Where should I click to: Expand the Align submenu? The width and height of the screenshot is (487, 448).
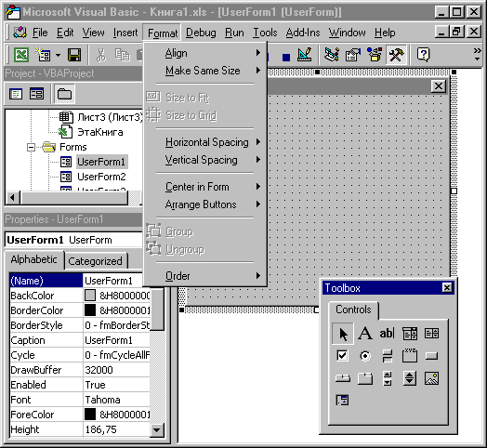tap(205, 53)
